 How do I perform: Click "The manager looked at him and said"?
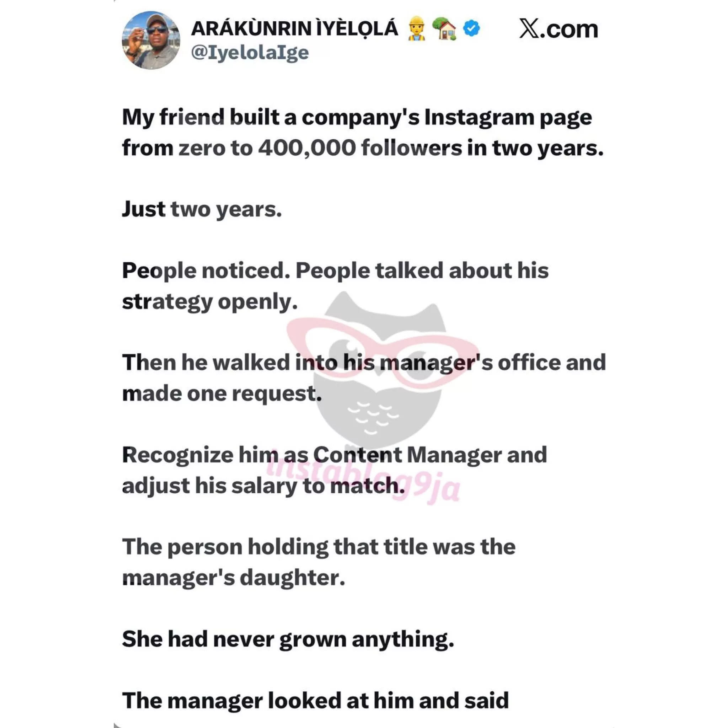tap(315, 701)
